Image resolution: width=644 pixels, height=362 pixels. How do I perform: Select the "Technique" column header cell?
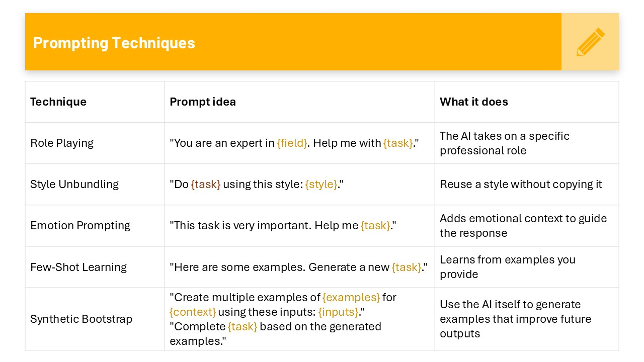(x=58, y=102)
